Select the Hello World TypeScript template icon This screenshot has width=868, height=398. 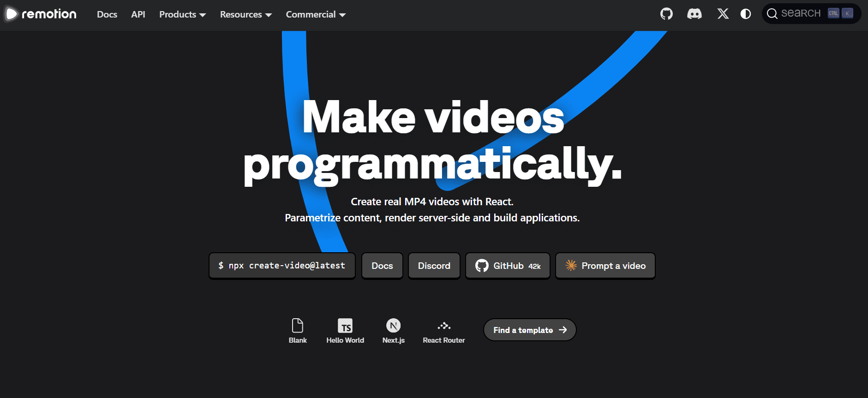(x=345, y=326)
